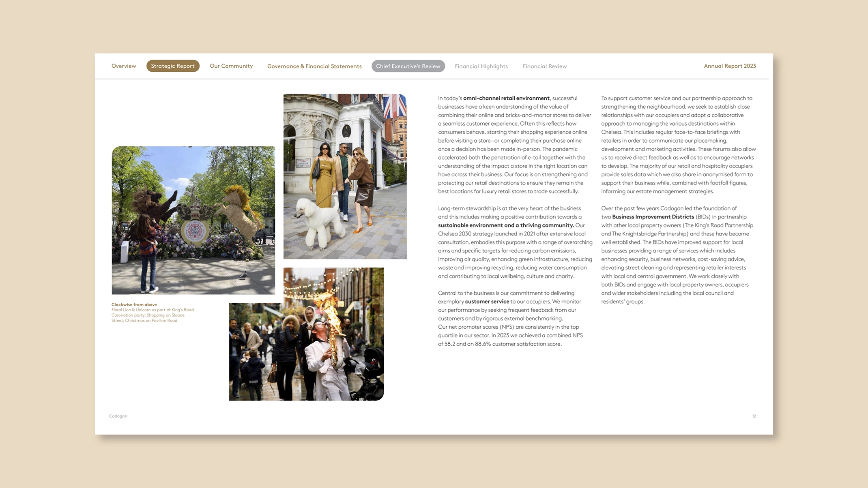
Task: Select the Strategic Report tab
Action: tap(173, 66)
